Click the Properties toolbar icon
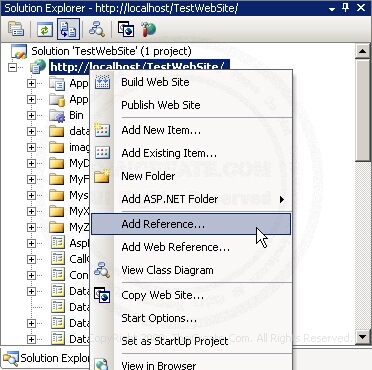This screenshot has height=370, width=372. 16,29
